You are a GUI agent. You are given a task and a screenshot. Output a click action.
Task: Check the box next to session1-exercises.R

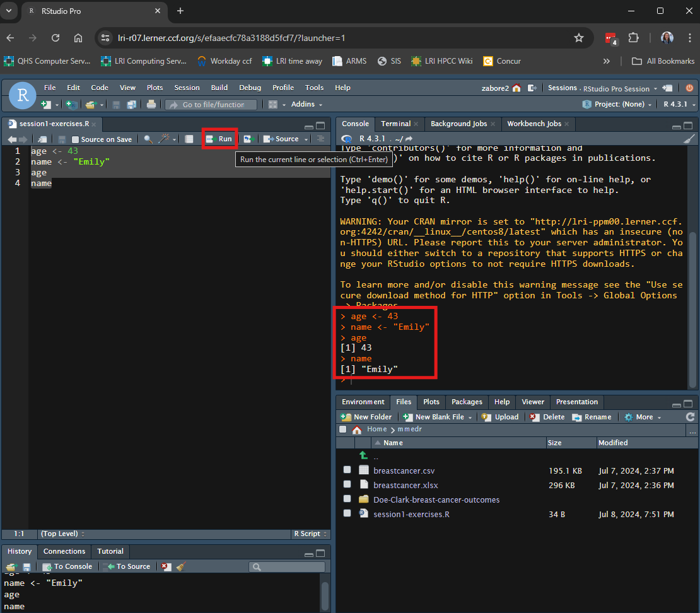347,513
